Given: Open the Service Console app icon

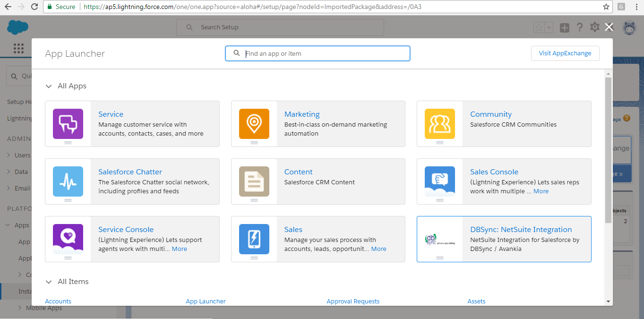Looking at the screenshot, I should click(68, 239).
